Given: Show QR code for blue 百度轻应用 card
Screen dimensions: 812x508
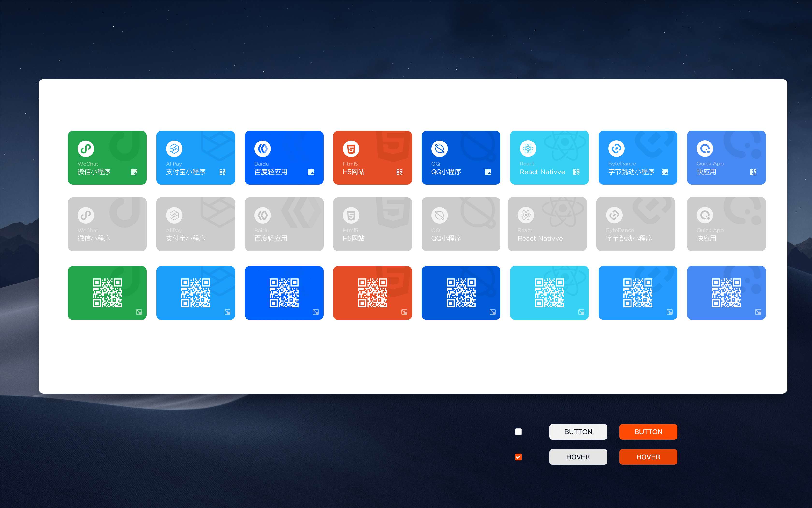Looking at the screenshot, I should [311, 172].
